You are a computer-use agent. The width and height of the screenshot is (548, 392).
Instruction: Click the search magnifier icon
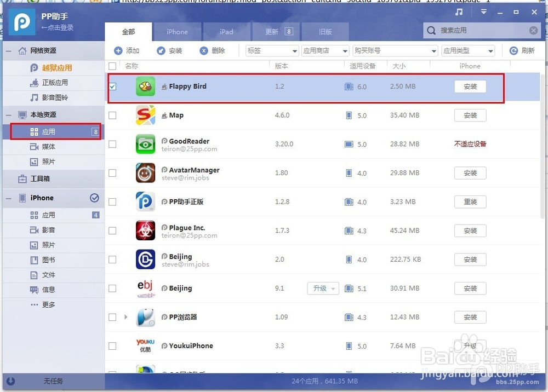pyautogui.click(x=431, y=30)
